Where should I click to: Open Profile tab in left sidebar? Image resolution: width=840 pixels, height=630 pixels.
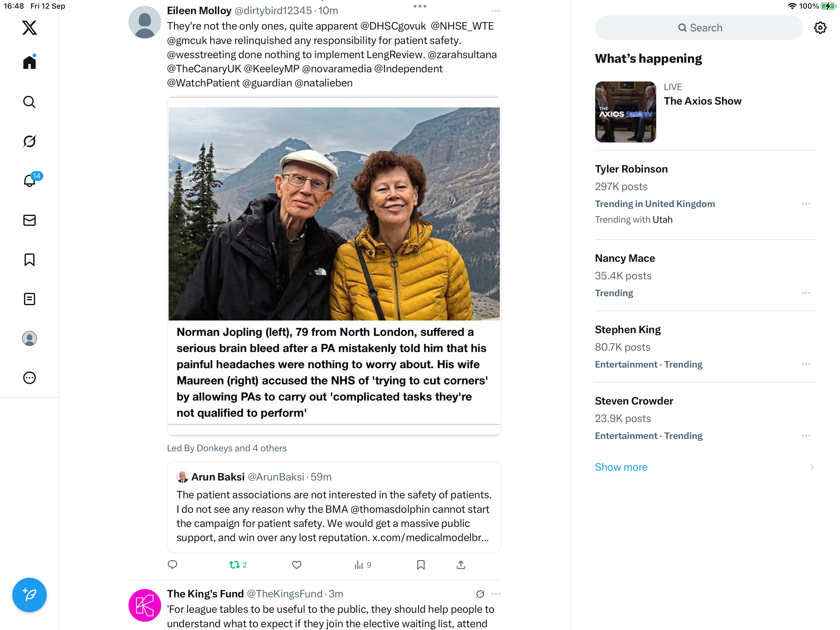[29, 338]
